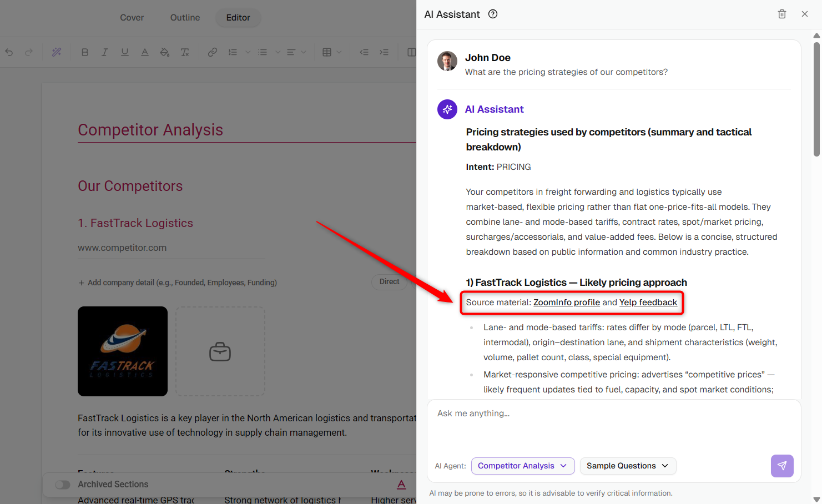Click the FastTrack Logistics logo thumbnail
Image resolution: width=822 pixels, height=504 pixels.
tap(123, 351)
